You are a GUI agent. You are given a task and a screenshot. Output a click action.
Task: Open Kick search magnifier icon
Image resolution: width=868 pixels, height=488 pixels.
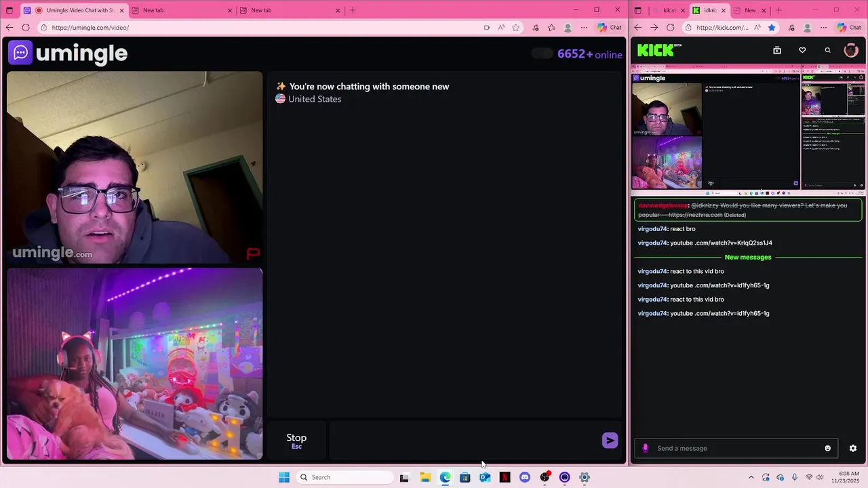(827, 50)
